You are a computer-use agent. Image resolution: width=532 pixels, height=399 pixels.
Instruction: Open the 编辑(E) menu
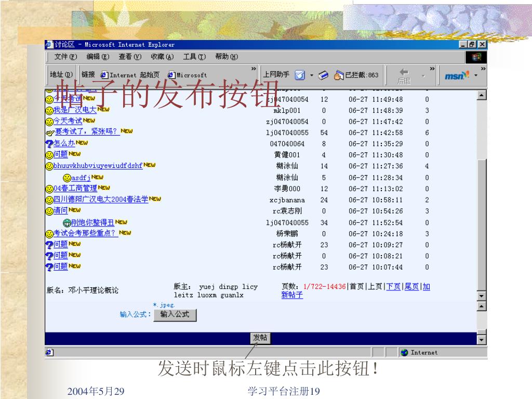point(98,57)
